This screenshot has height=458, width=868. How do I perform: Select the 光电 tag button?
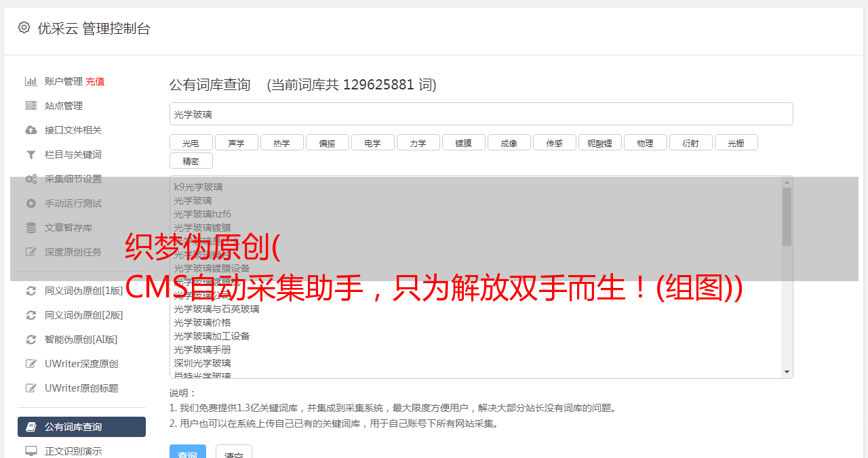pyautogui.click(x=191, y=142)
